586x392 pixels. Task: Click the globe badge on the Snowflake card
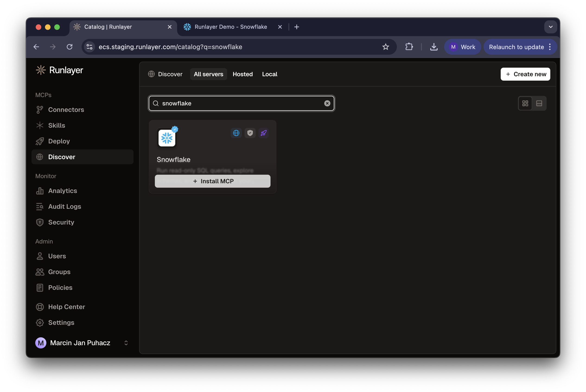click(236, 133)
